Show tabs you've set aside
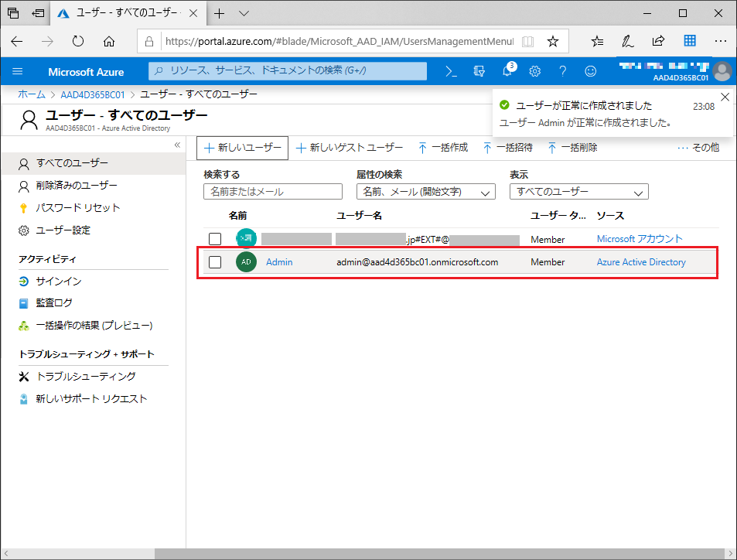 point(13,13)
